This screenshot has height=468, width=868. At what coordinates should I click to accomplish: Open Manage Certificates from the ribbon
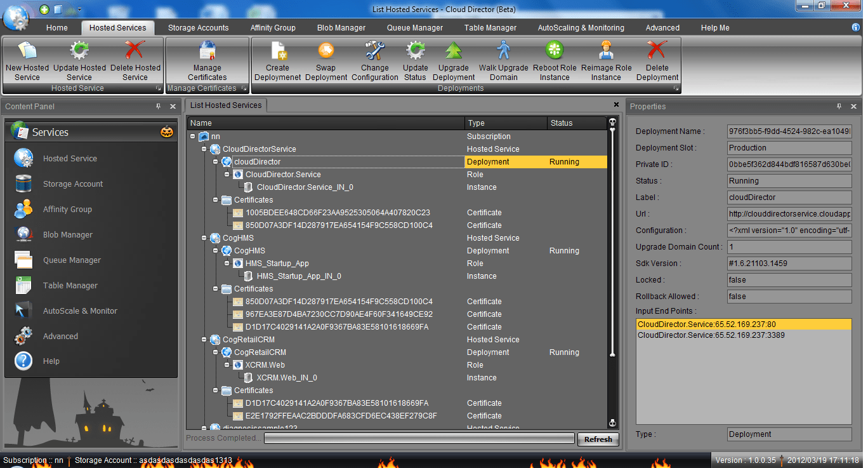(207, 51)
